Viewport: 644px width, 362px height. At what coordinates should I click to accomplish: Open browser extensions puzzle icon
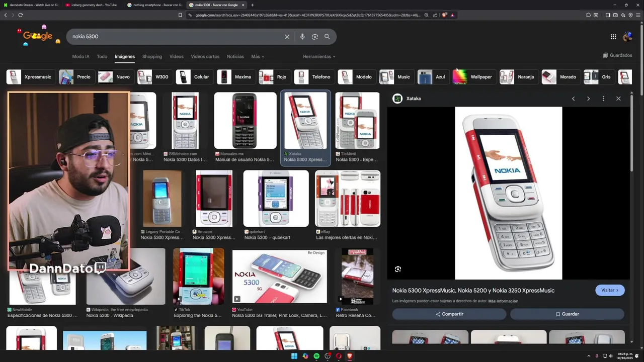coord(588,15)
